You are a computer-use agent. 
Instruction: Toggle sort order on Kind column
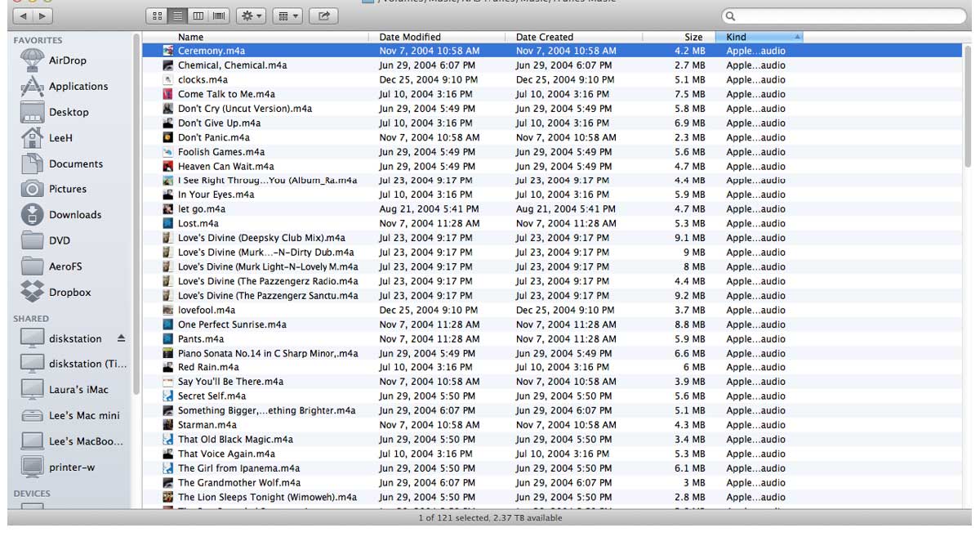coord(759,37)
